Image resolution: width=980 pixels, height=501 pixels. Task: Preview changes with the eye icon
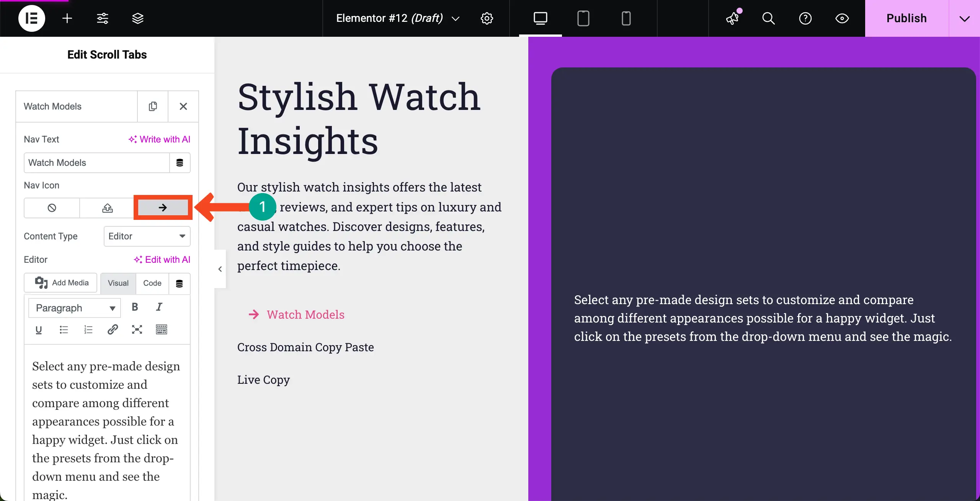coord(842,18)
